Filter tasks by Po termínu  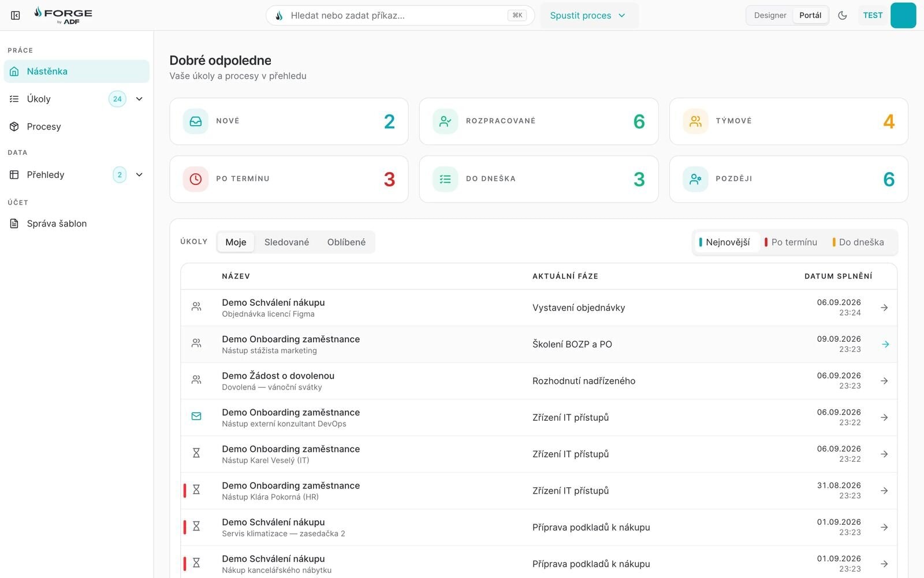coord(791,242)
